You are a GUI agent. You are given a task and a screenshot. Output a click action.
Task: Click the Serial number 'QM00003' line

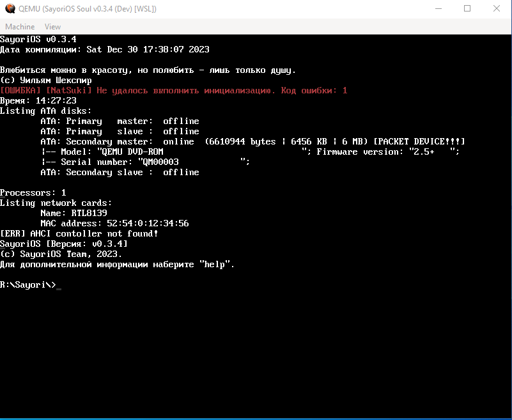tap(145, 162)
